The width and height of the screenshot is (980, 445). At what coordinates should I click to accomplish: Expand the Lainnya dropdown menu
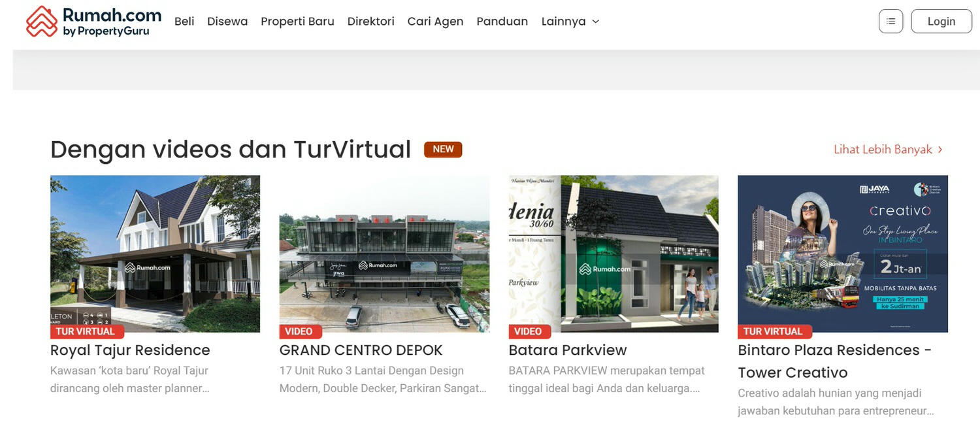[570, 22]
